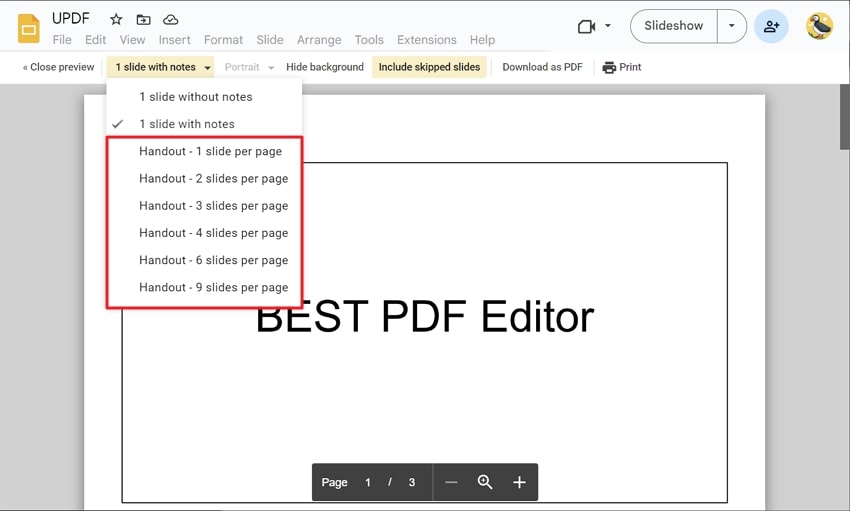850x511 pixels.
Task: Click the page number field showing 1
Action: tap(368, 482)
